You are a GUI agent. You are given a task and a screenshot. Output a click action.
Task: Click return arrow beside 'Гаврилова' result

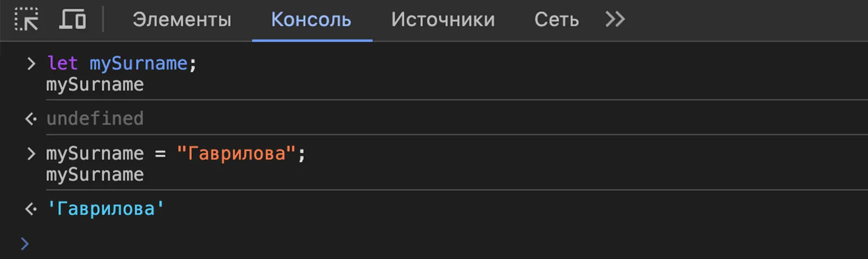coord(31,209)
